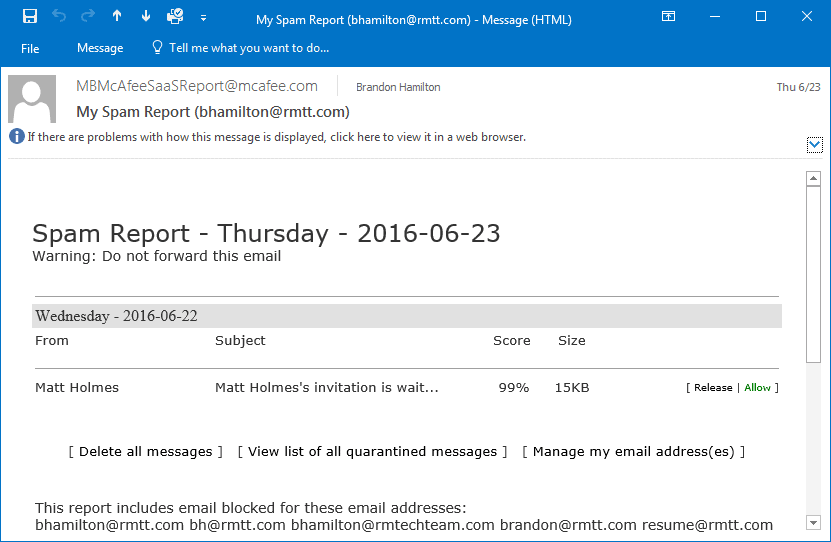Minimize the message window

(x=715, y=16)
